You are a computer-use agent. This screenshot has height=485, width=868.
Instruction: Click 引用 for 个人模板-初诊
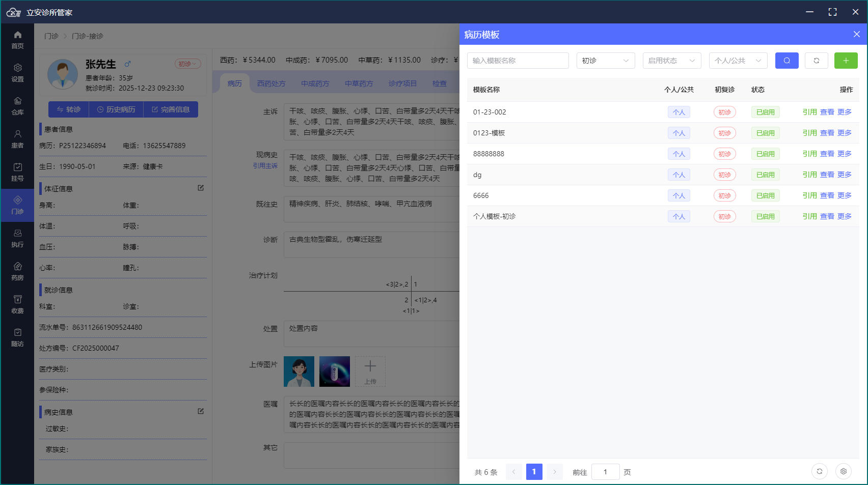[x=809, y=216]
